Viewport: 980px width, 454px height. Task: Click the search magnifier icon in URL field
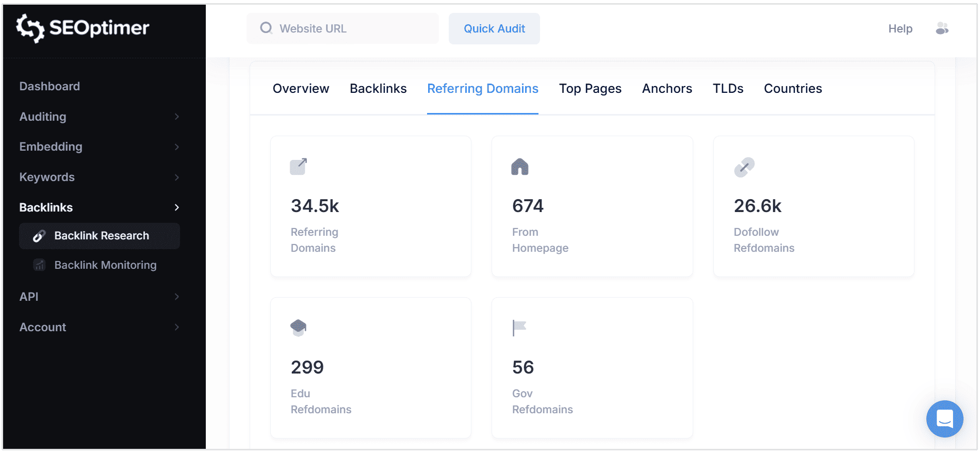266,28
